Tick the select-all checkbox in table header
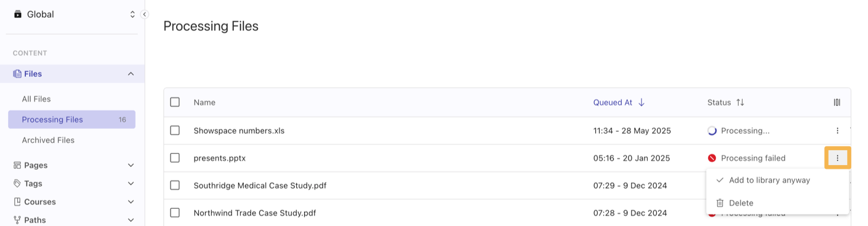The image size is (868, 226). coord(175,102)
